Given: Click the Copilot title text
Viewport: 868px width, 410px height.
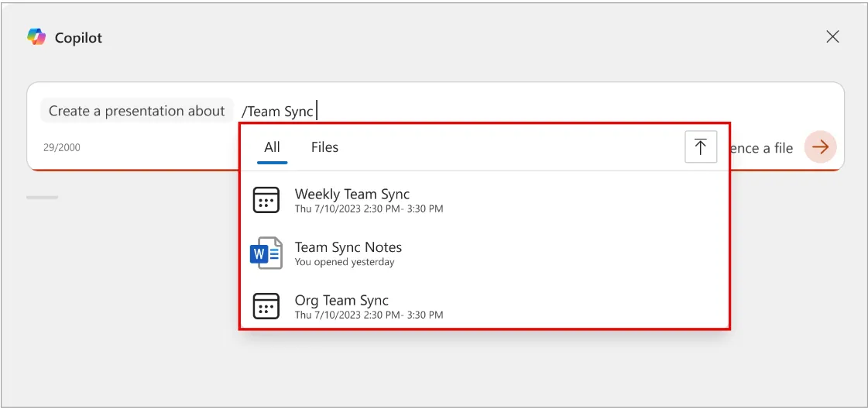Looking at the screenshot, I should [x=78, y=38].
